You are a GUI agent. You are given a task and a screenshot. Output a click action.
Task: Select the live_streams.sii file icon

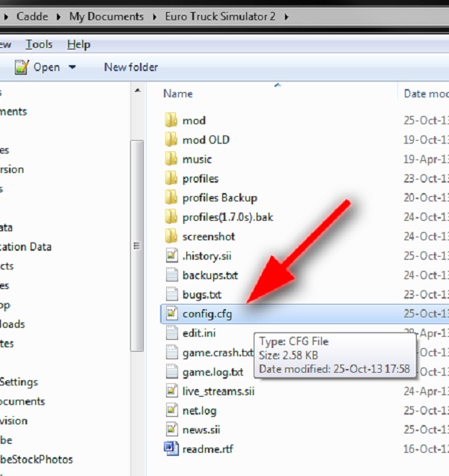pos(172,391)
